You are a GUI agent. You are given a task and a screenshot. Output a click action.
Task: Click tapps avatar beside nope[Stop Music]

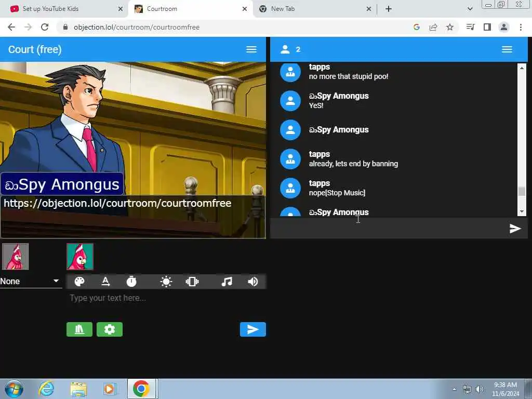point(290,188)
